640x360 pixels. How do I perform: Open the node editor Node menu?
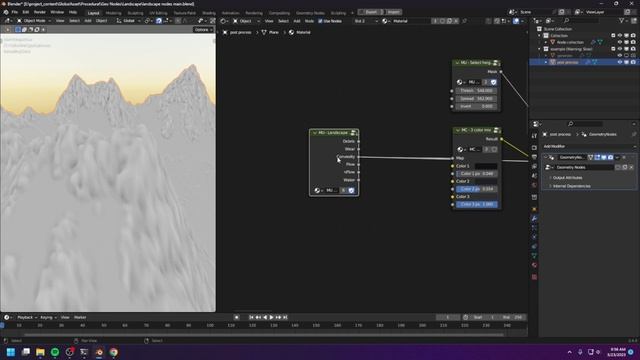(x=309, y=21)
